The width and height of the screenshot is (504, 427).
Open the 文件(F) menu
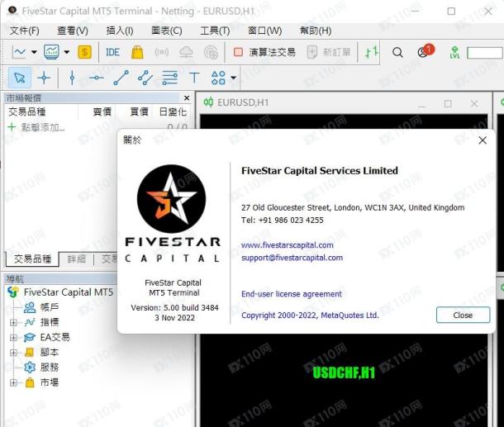(x=25, y=31)
